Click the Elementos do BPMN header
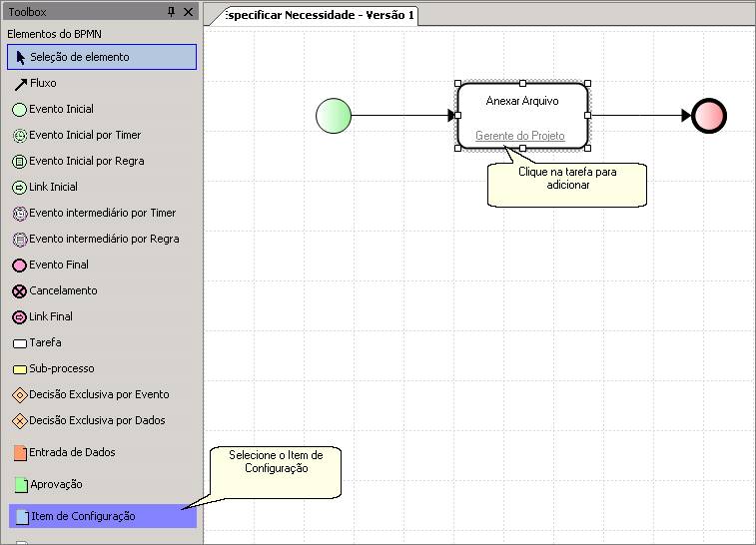This screenshot has height=545, width=756. 55,34
